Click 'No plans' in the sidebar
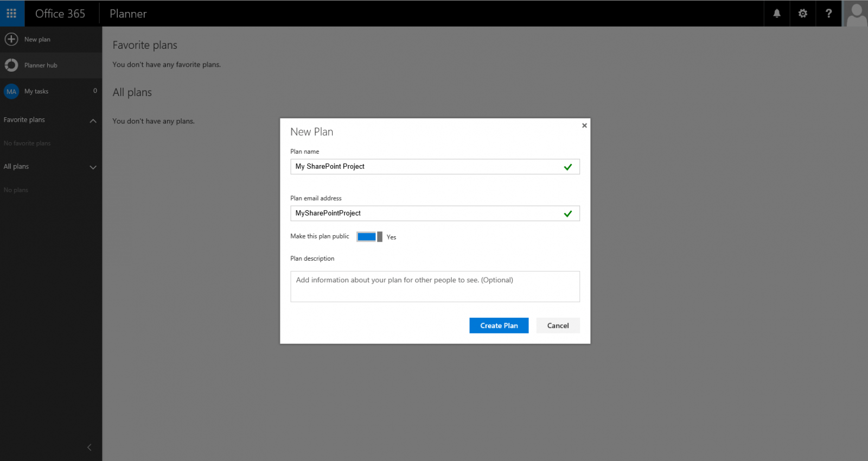Screen dimensions: 868x461 pyautogui.click(x=16, y=190)
